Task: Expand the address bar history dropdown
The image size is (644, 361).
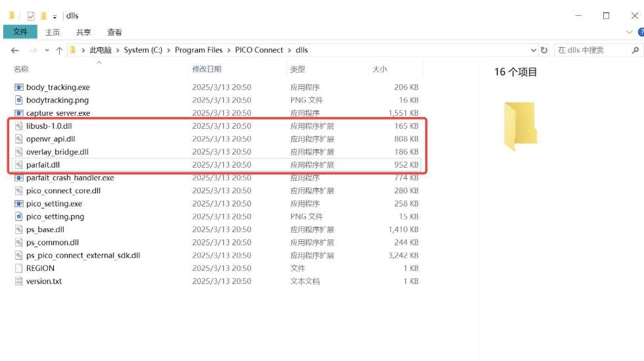Action: [x=534, y=50]
